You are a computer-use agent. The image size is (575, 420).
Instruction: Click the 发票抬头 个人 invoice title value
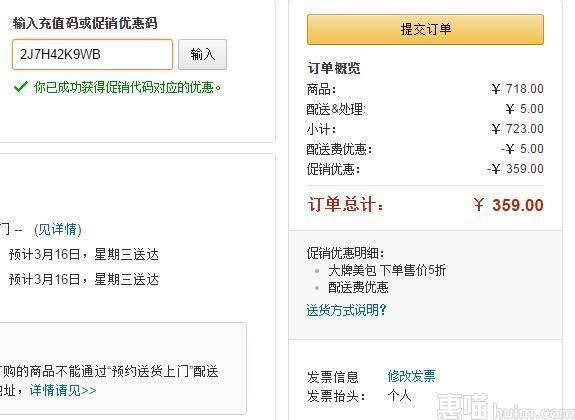click(x=399, y=396)
